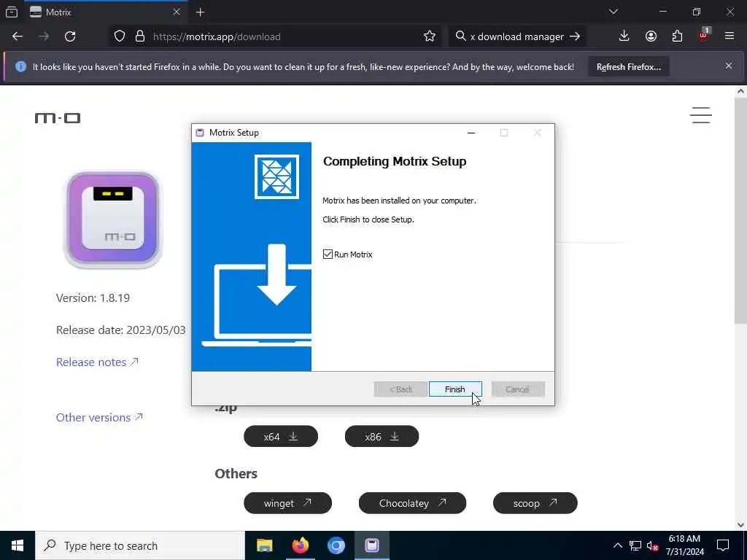Go back in Firefox history

(18, 36)
